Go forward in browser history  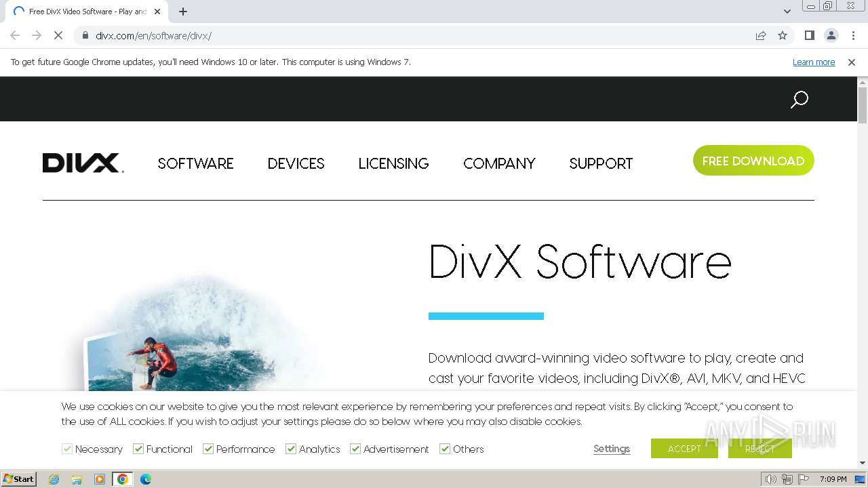pyautogui.click(x=37, y=35)
